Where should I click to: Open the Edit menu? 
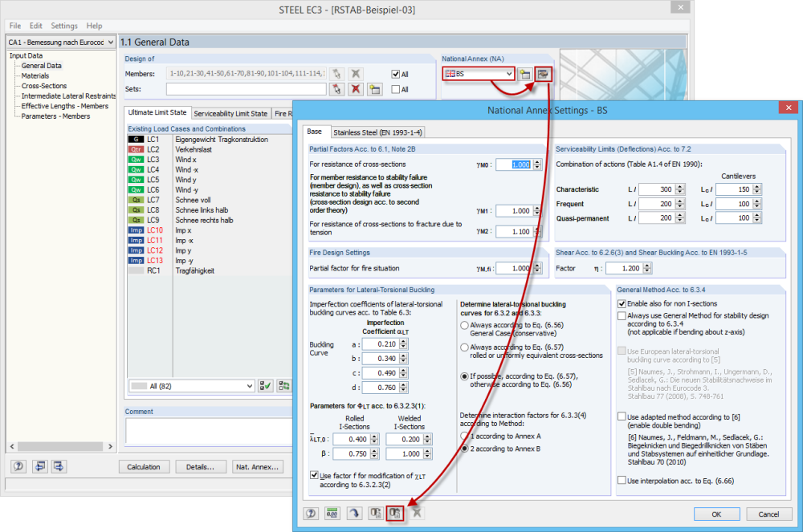pos(36,26)
